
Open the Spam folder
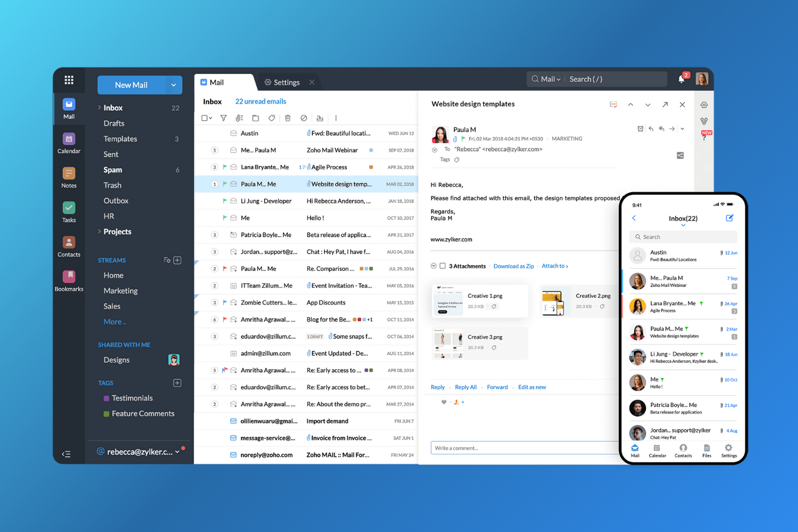click(112, 169)
